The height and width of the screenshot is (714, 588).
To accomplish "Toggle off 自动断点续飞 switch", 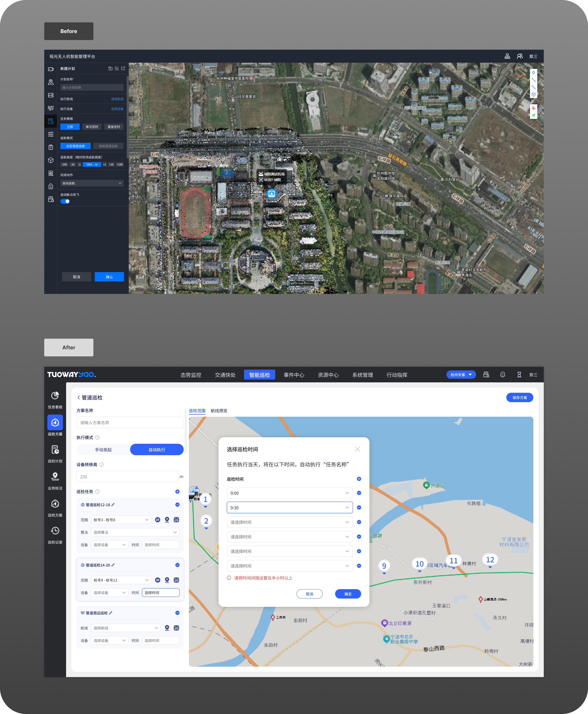I will [x=65, y=201].
